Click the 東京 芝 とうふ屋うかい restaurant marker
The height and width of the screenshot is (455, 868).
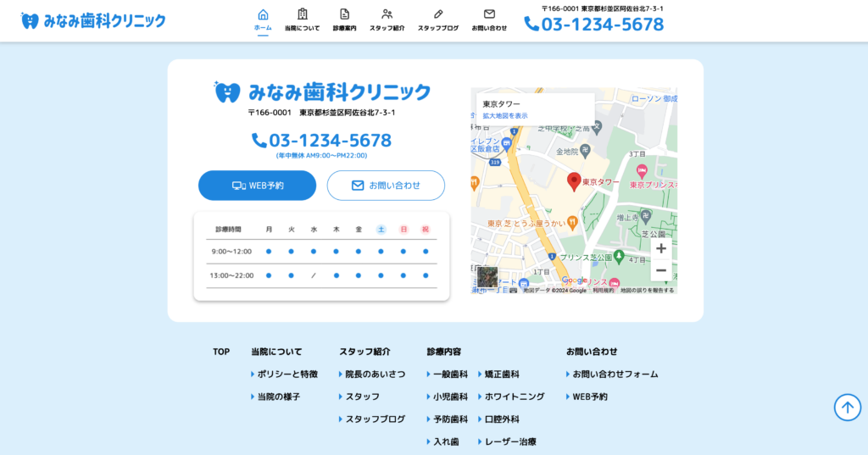(x=572, y=223)
